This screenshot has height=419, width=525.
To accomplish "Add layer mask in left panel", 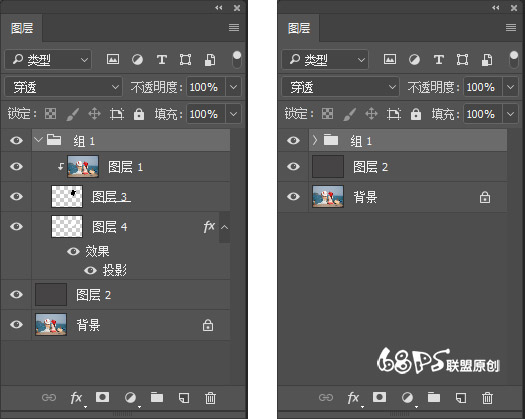I will tap(102, 398).
